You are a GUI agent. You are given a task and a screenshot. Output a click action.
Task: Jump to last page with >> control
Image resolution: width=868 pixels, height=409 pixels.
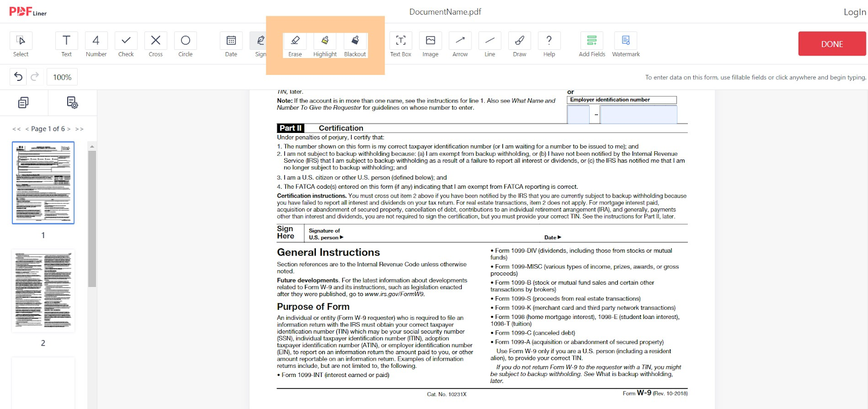79,129
